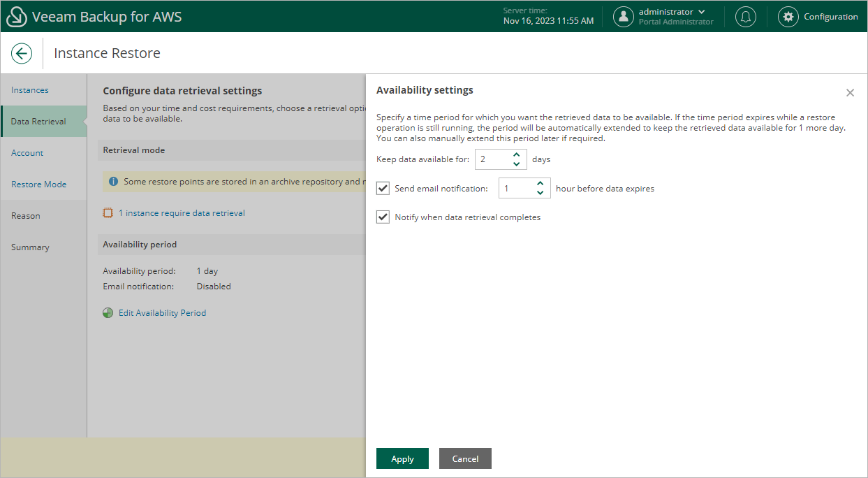868x478 pixels.
Task: Toggle Notify when data retrieval completes
Action: point(383,217)
